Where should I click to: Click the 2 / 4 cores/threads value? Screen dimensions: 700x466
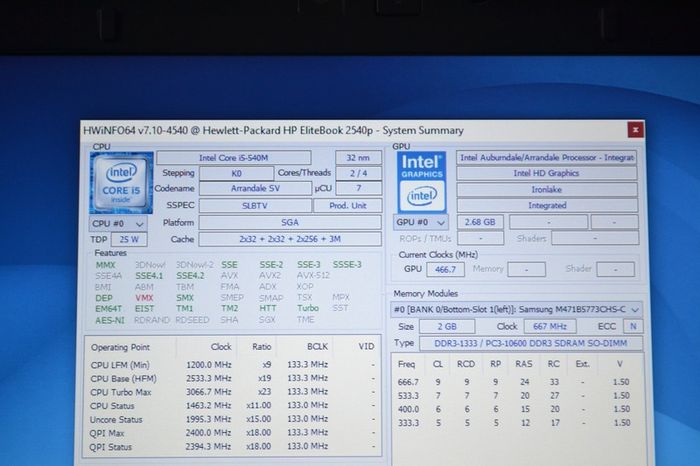pyautogui.click(x=358, y=173)
